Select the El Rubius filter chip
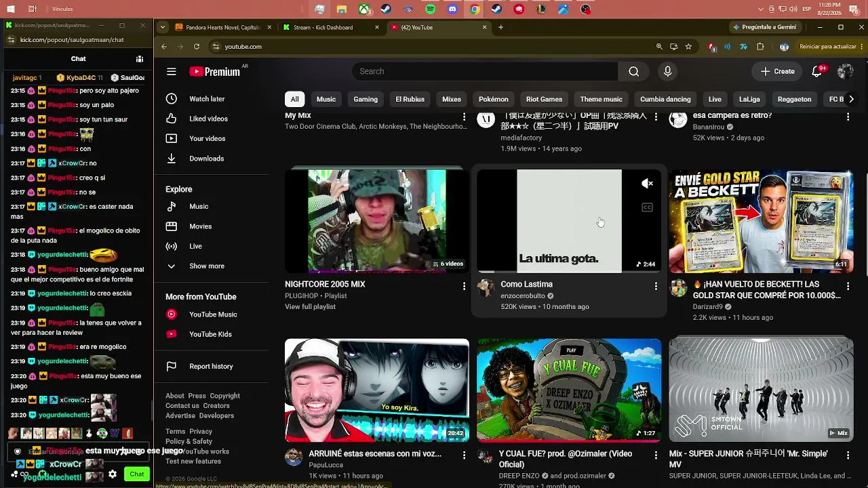Image resolution: width=868 pixels, height=488 pixels. tap(410, 99)
